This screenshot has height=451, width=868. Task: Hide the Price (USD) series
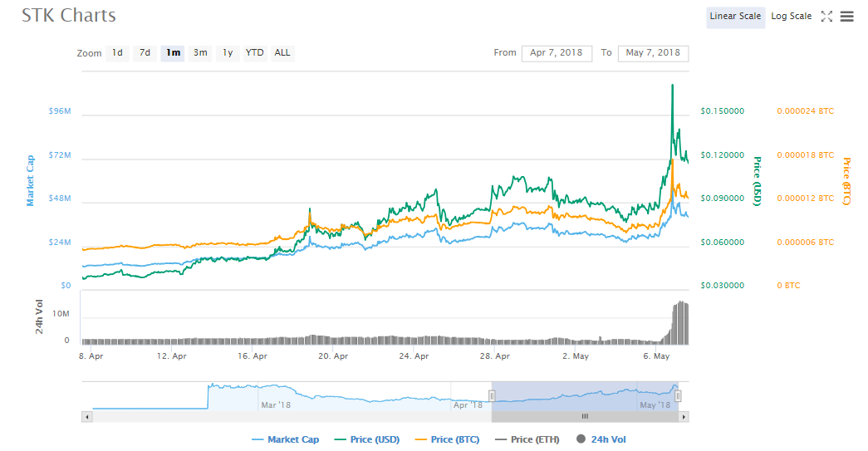point(369,439)
